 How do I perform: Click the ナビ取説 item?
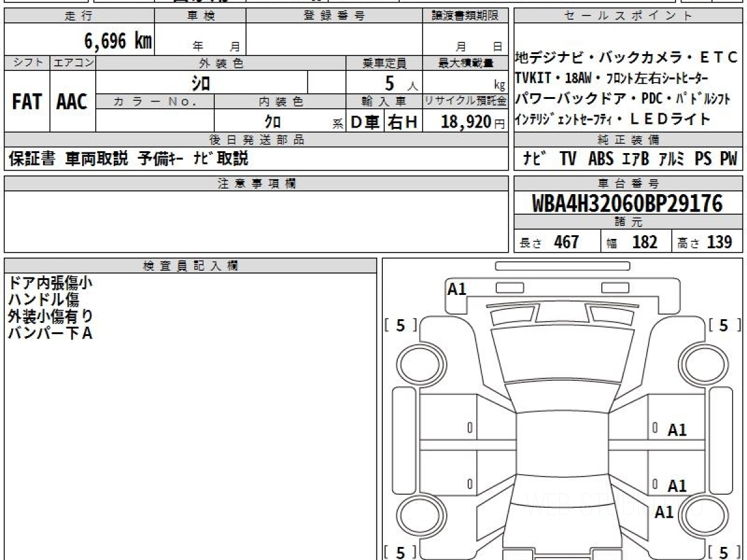220,159
